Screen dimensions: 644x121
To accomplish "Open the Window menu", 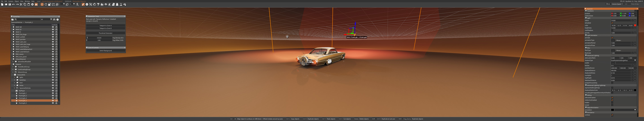I will point(27,1).
